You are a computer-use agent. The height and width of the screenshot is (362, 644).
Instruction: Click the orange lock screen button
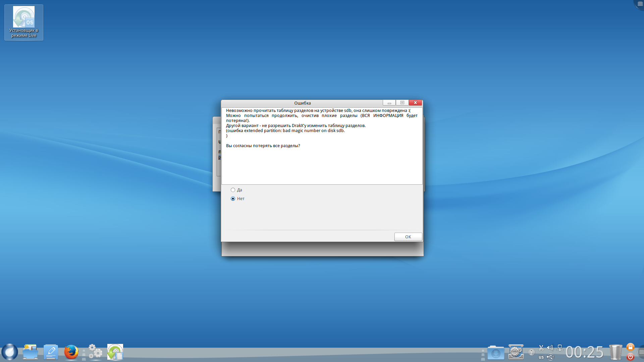pos(630,347)
